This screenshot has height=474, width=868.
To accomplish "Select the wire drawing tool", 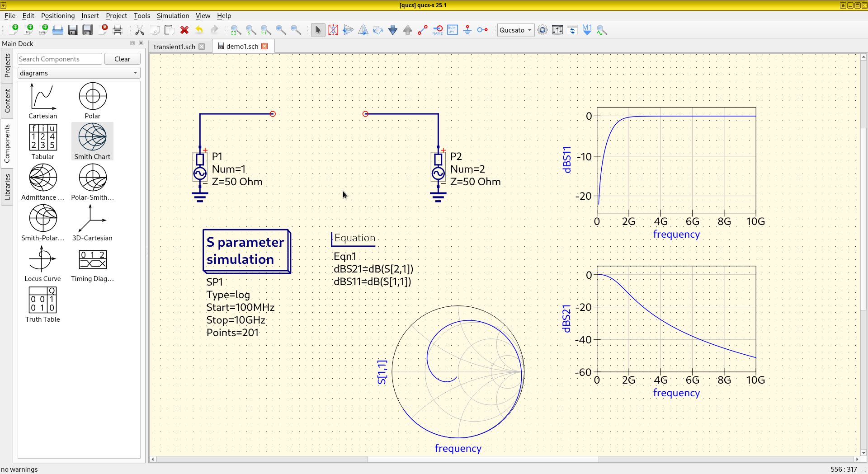I will point(423,30).
